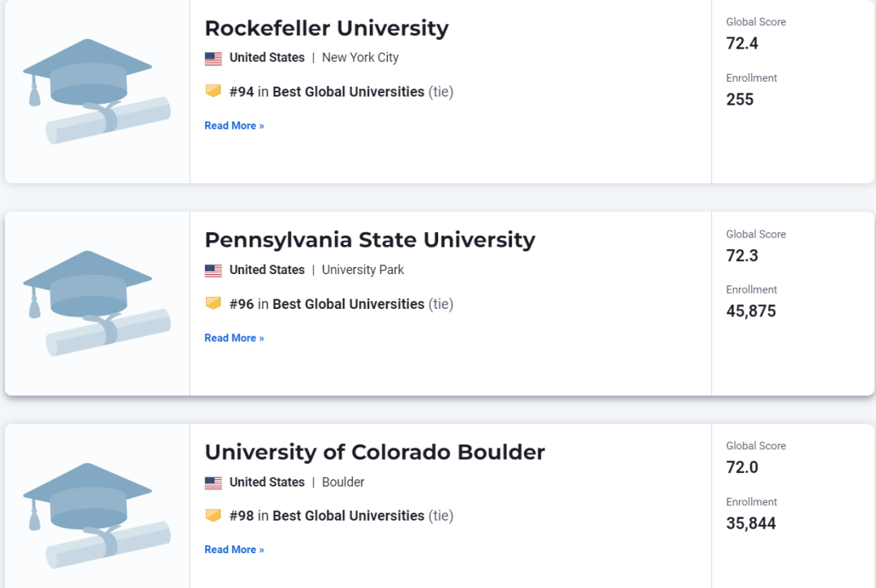Click the US flag icon beside University Park
Image resolution: width=876 pixels, height=588 pixels.
click(213, 270)
